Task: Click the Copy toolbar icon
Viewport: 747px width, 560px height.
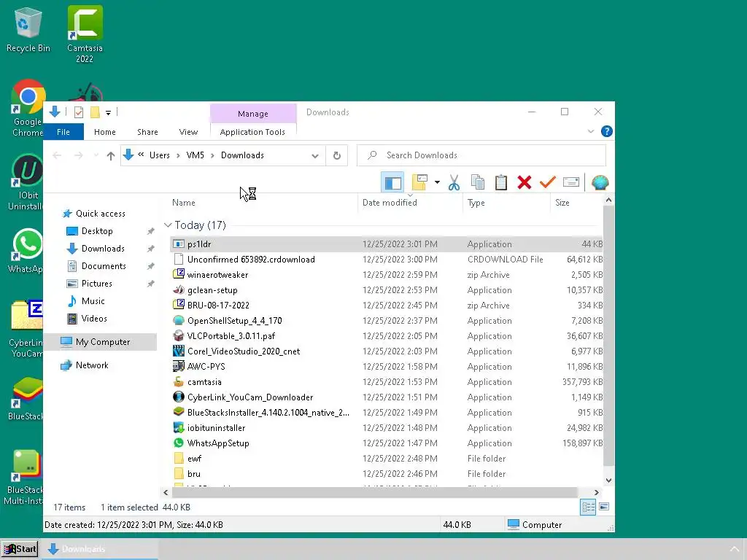Action: point(477,182)
